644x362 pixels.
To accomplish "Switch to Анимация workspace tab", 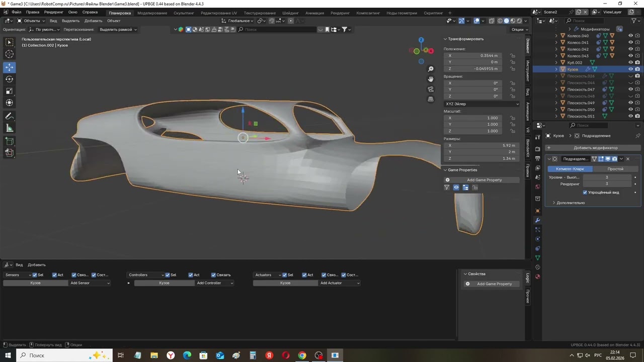I will pyautogui.click(x=314, y=13).
